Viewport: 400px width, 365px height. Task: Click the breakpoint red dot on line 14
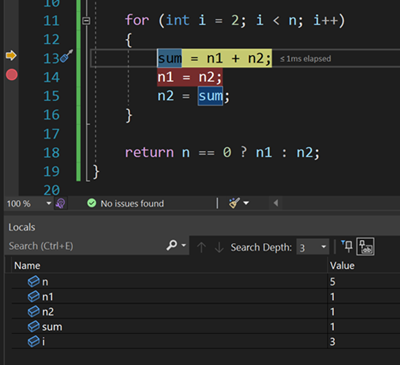[12, 75]
